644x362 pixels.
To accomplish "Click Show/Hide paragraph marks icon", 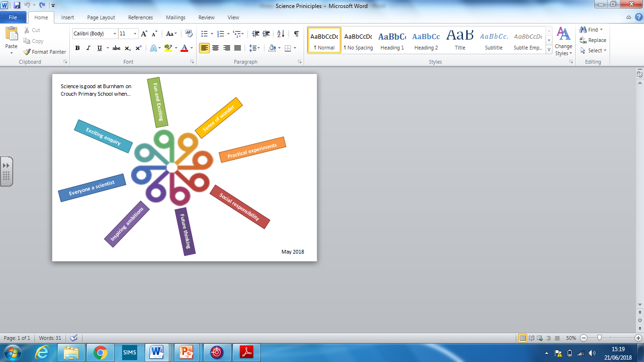I will pyautogui.click(x=296, y=33).
